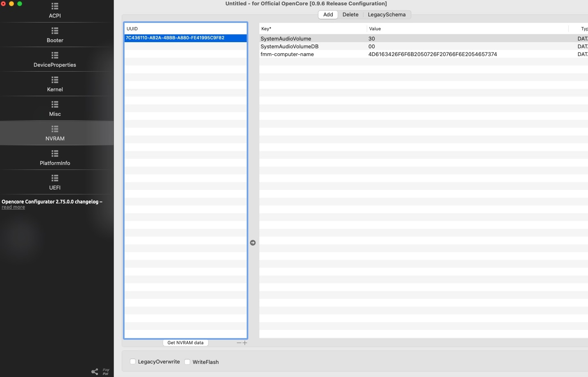Enable the LegacyOverwrite checkbox

pos(133,361)
